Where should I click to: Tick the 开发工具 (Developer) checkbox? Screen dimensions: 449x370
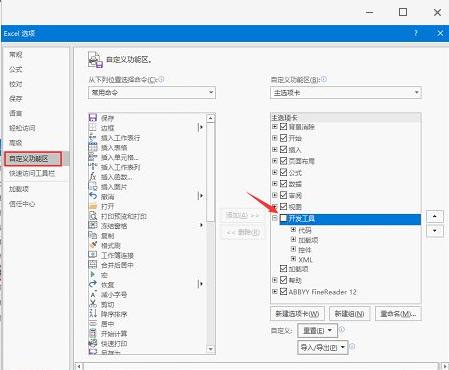pos(283,218)
